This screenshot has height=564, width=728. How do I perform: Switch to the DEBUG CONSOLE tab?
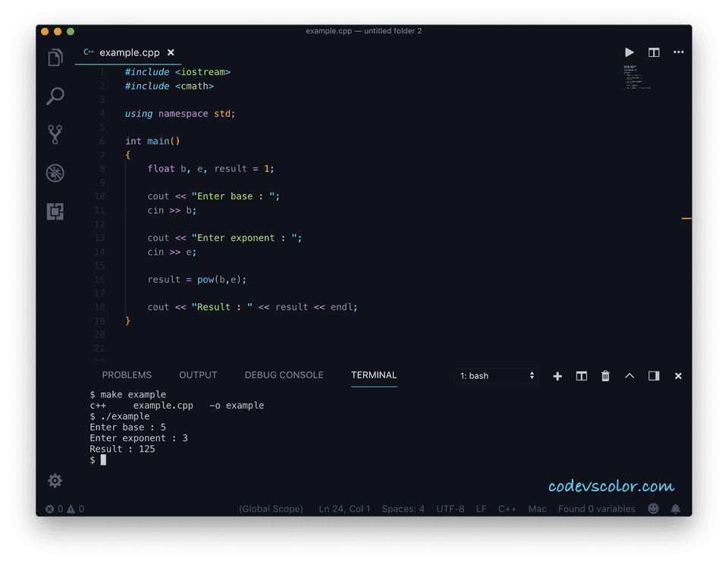click(284, 374)
